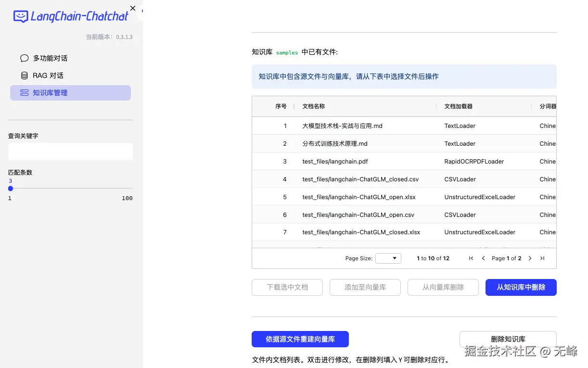Click the chat bubble icon beside 多功能对话

click(x=24, y=58)
